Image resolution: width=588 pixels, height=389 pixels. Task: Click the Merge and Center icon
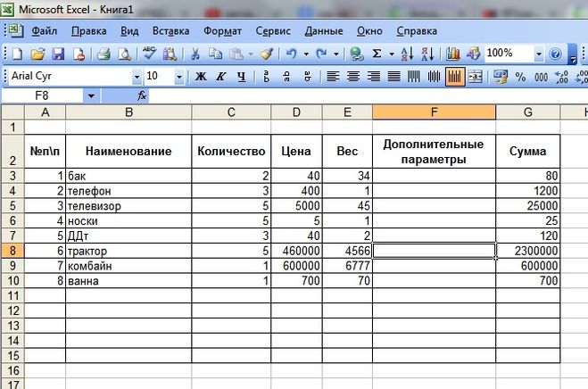(475, 77)
